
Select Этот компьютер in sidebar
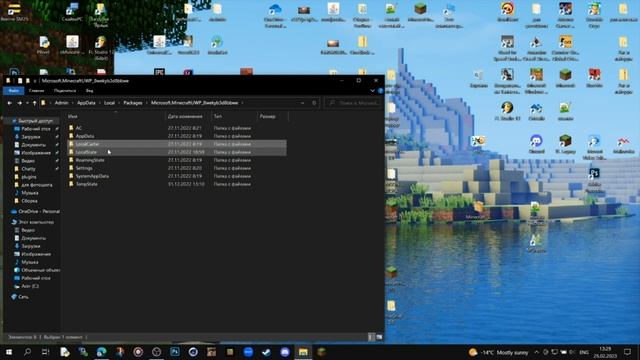(32, 222)
